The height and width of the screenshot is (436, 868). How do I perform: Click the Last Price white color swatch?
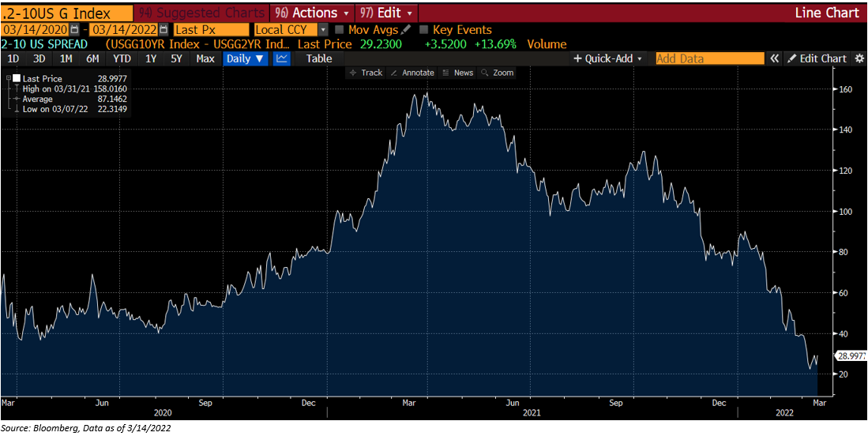(x=15, y=79)
